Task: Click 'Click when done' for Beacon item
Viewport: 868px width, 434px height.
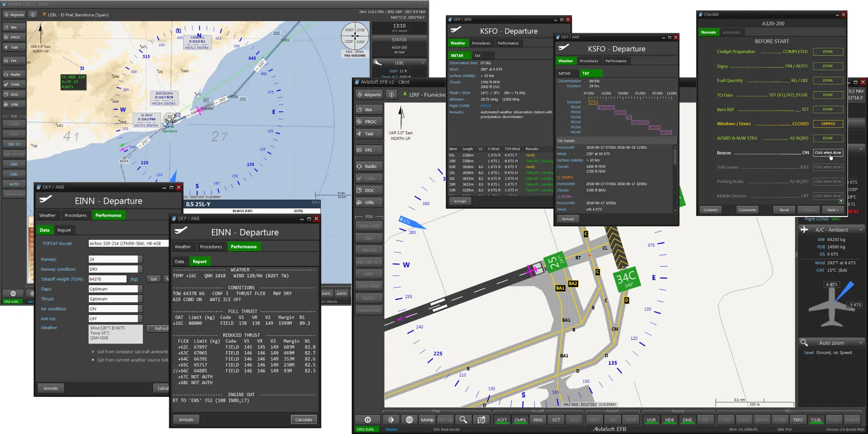Action: pos(828,153)
